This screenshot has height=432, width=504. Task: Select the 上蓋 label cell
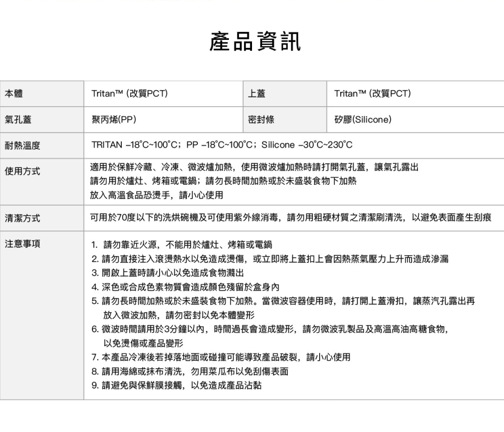[257, 94]
